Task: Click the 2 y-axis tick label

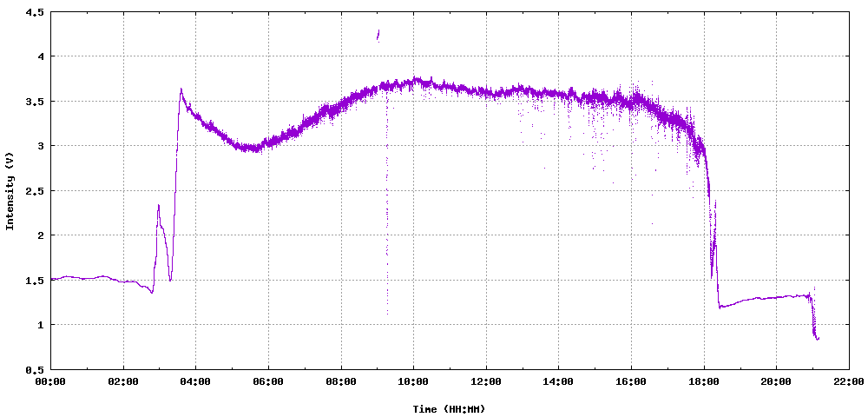Action: coord(41,235)
